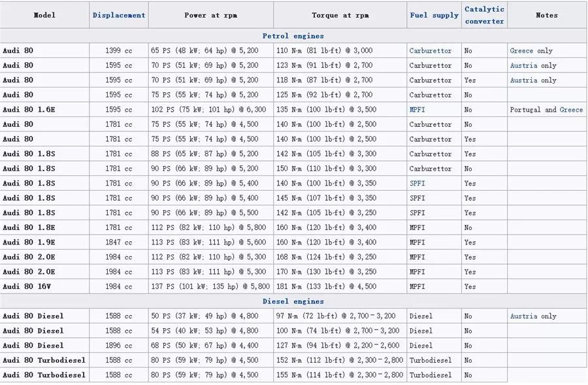Viewport: 588px width, 385px height.
Task: Click the Greece link in 'Portugal and Greece' note
Action: click(571, 110)
